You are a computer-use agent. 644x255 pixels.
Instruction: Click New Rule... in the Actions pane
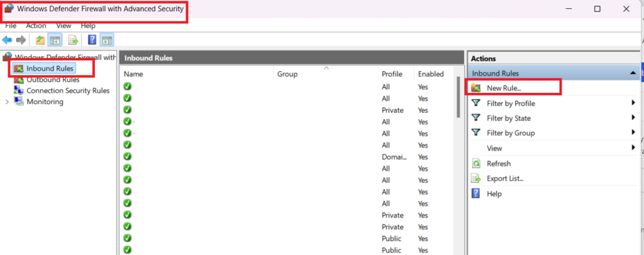[x=504, y=88]
